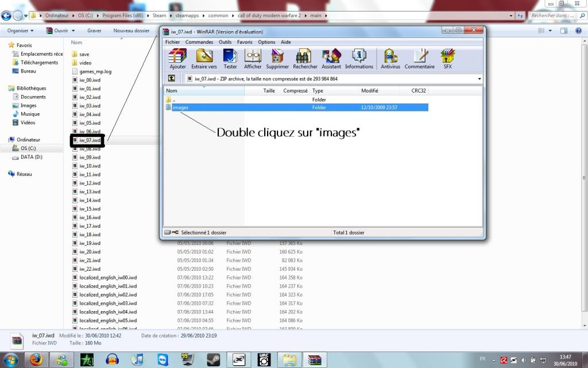588x368 pixels.
Task: Click the volume icon in system tray
Action: tap(524, 360)
